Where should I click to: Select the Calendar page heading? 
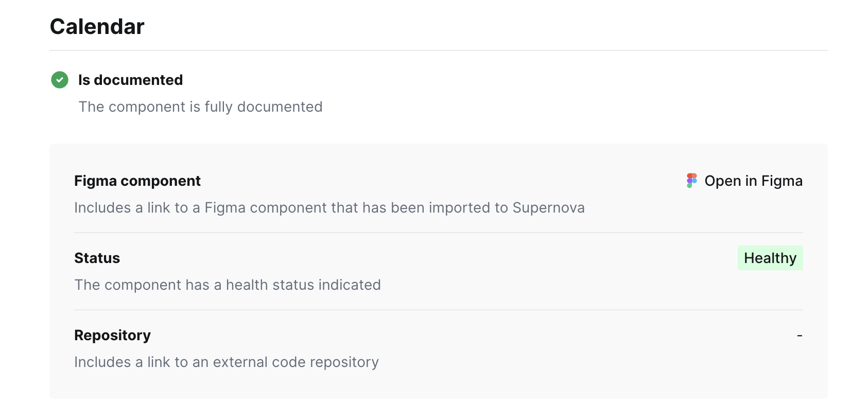(x=97, y=27)
